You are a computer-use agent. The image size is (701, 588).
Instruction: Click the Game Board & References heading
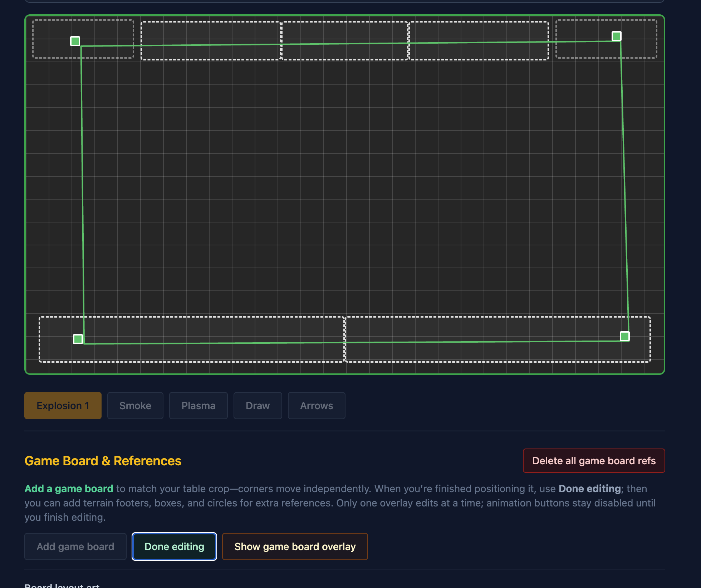coord(103,461)
